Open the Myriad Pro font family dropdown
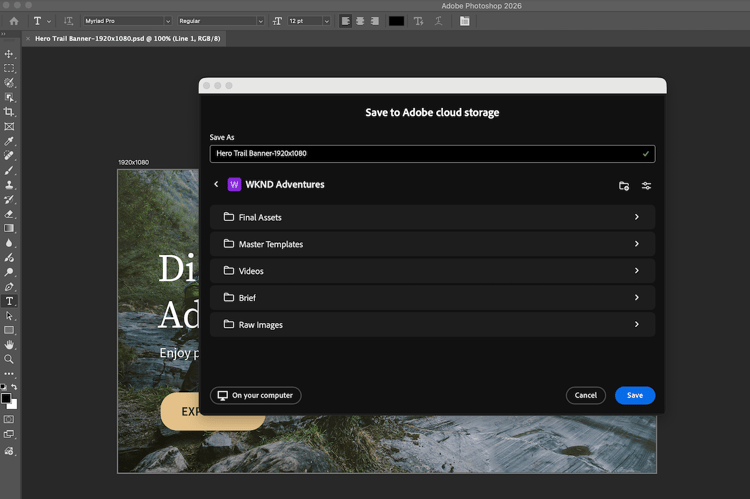The height and width of the screenshot is (499, 750). 168,21
